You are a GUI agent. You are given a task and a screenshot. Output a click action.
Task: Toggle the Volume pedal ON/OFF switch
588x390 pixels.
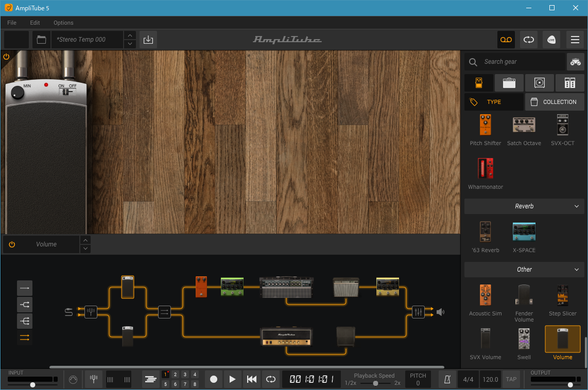point(67,92)
